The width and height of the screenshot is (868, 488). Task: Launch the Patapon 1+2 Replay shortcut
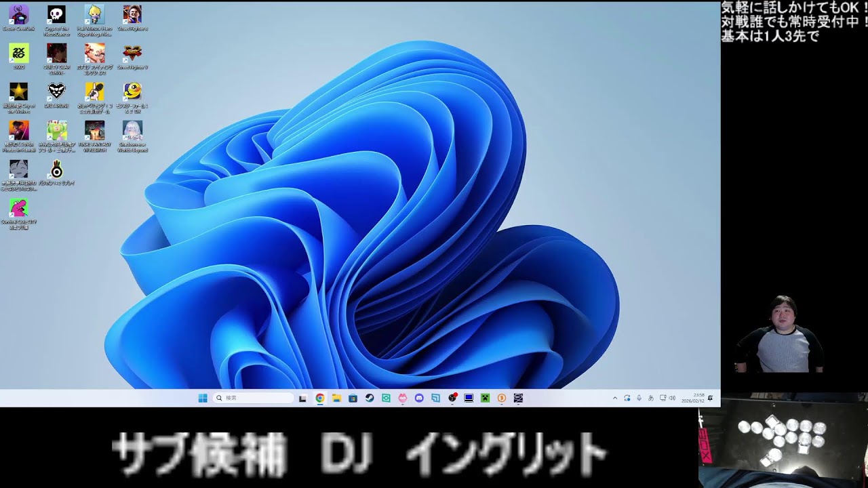(x=57, y=172)
